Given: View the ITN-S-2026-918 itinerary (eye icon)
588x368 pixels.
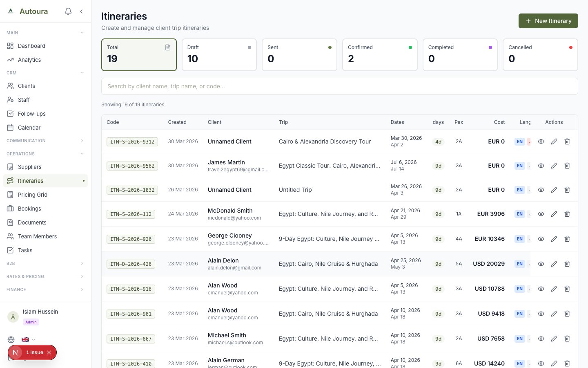Looking at the screenshot, I should [541, 289].
